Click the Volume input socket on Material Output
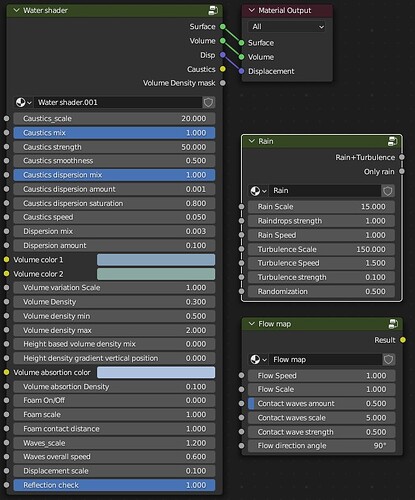The height and width of the screenshot is (500, 415). coord(241,57)
